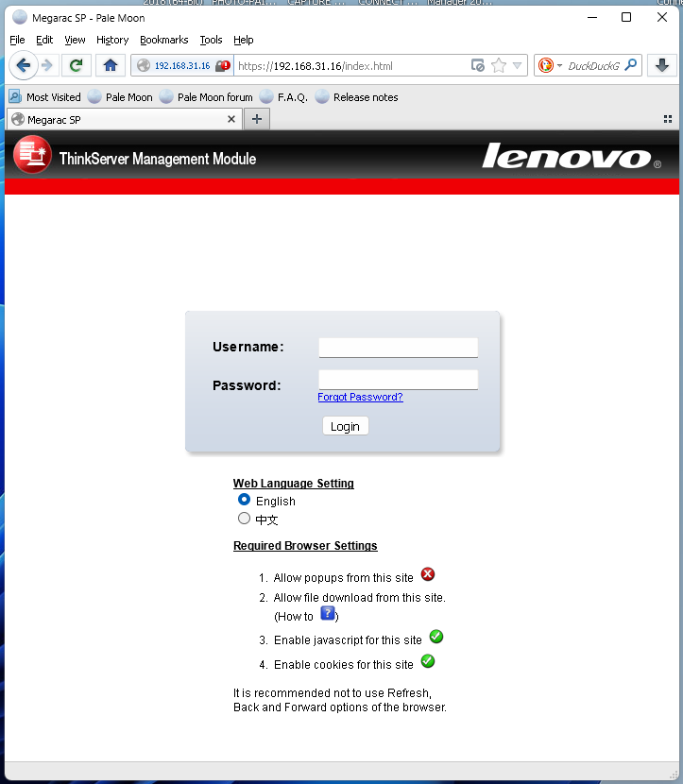Open the History menu
Image resolution: width=683 pixels, height=784 pixels.
point(112,40)
